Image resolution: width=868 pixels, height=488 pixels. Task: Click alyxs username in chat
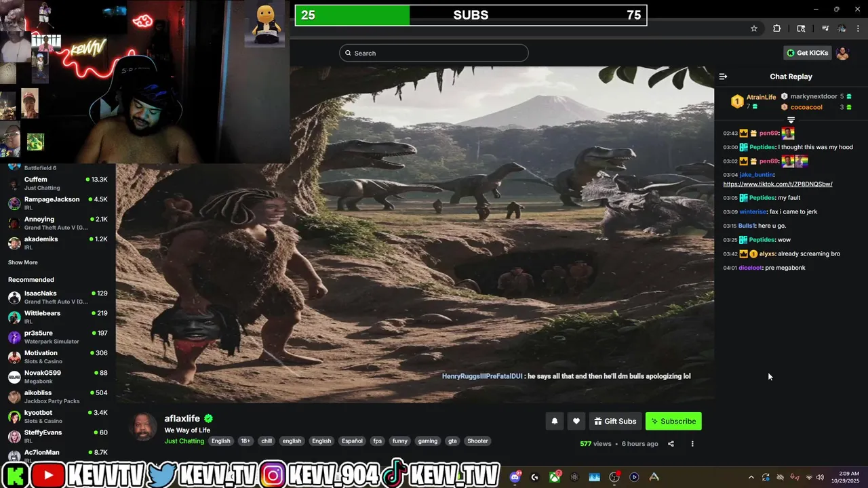767,253
